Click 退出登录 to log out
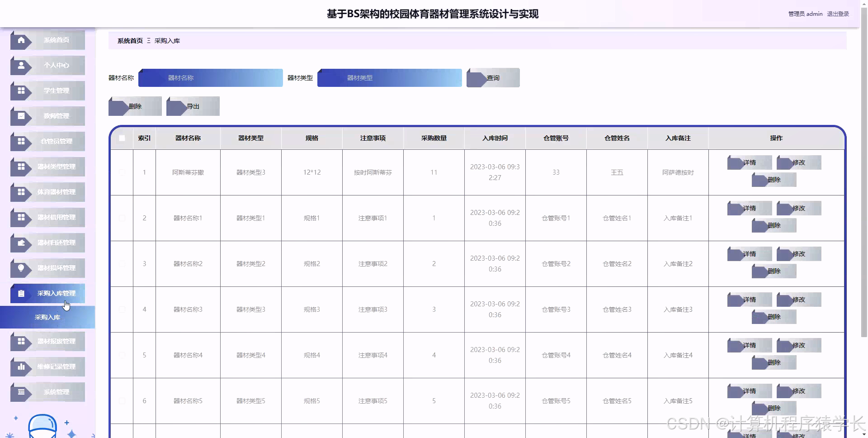Screen dimensions: 868x438 pyautogui.click(x=838, y=14)
